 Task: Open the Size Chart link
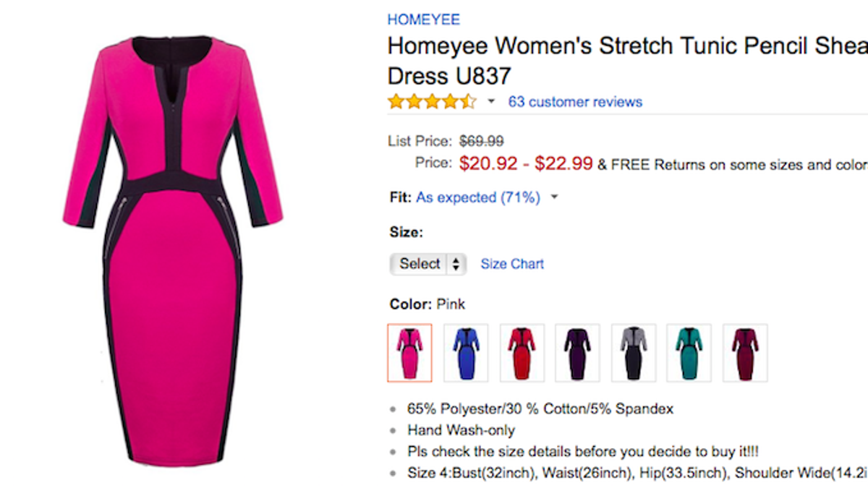pyautogui.click(x=512, y=264)
